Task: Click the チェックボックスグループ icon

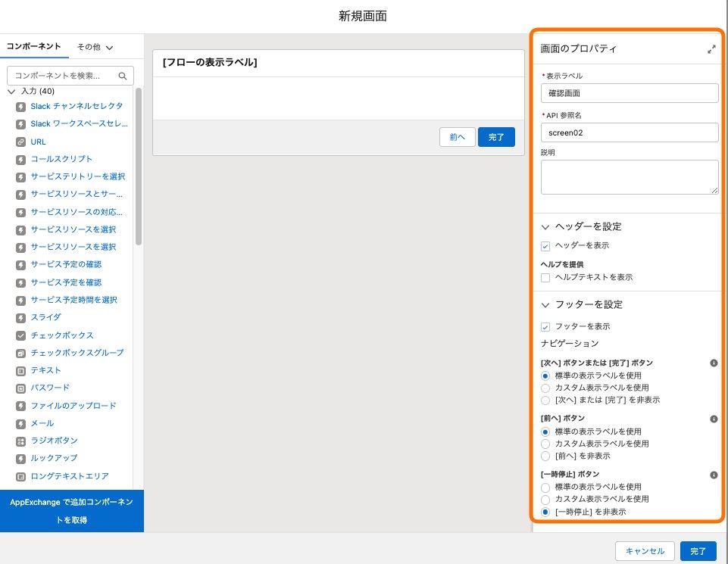Action: point(20,354)
